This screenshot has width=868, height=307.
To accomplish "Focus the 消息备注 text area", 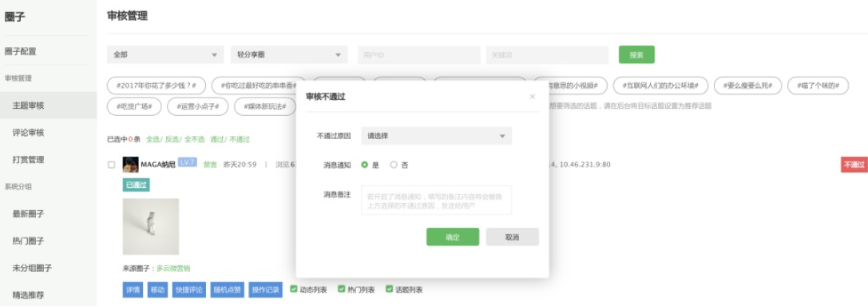I will pos(436,200).
